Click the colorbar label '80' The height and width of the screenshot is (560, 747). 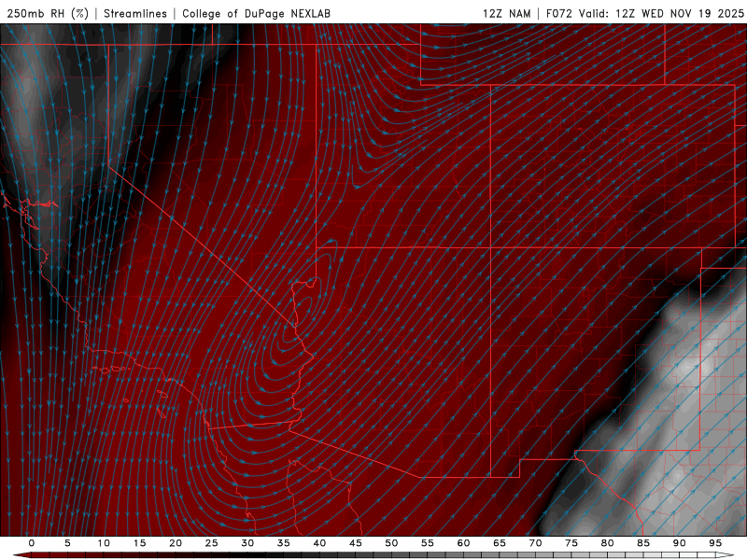click(607, 543)
